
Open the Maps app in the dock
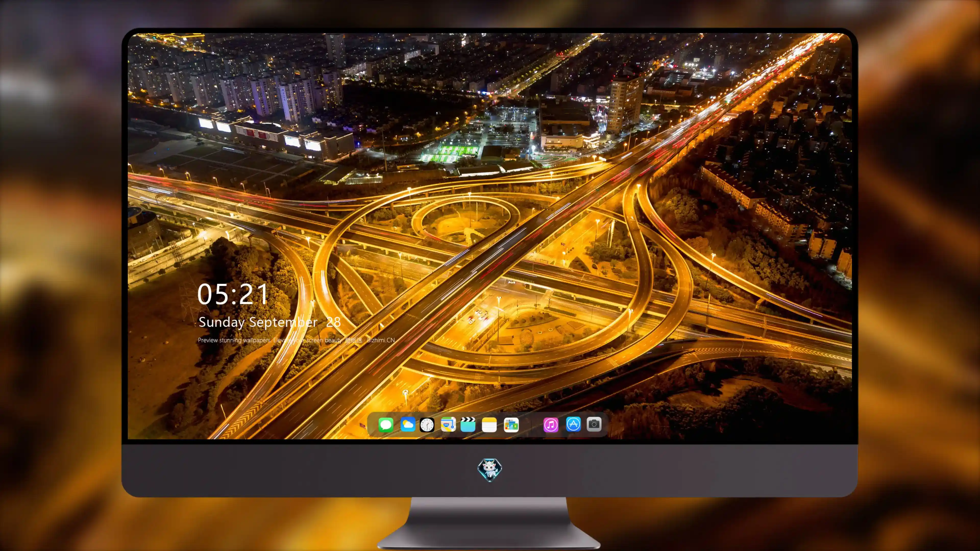(448, 424)
